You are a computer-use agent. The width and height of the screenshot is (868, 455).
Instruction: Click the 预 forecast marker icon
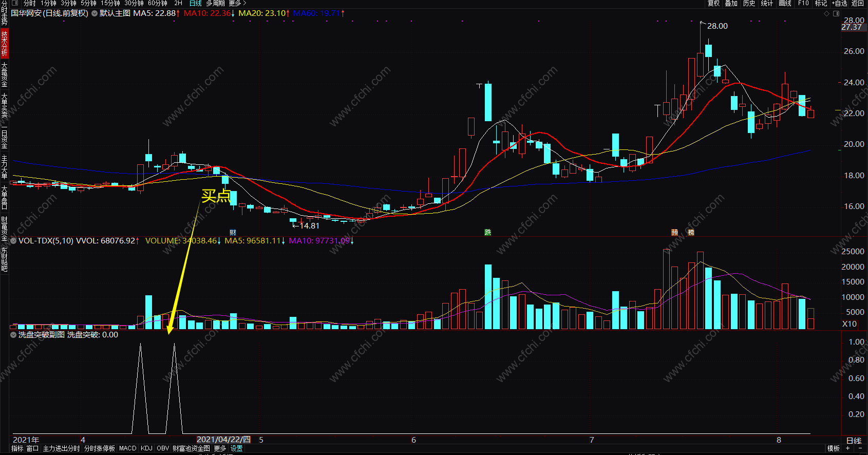tap(675, 233)
